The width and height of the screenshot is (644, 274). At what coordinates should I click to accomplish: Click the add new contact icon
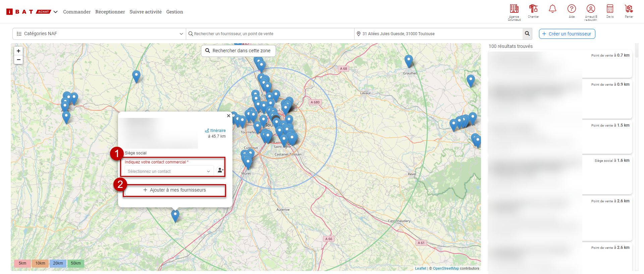tap(220, 170)
